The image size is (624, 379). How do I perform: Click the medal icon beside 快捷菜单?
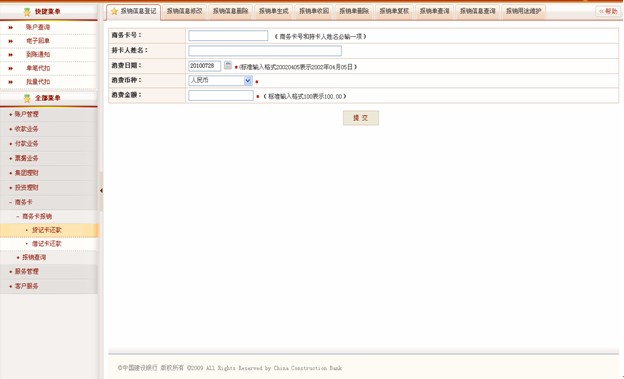click(27, 12)
